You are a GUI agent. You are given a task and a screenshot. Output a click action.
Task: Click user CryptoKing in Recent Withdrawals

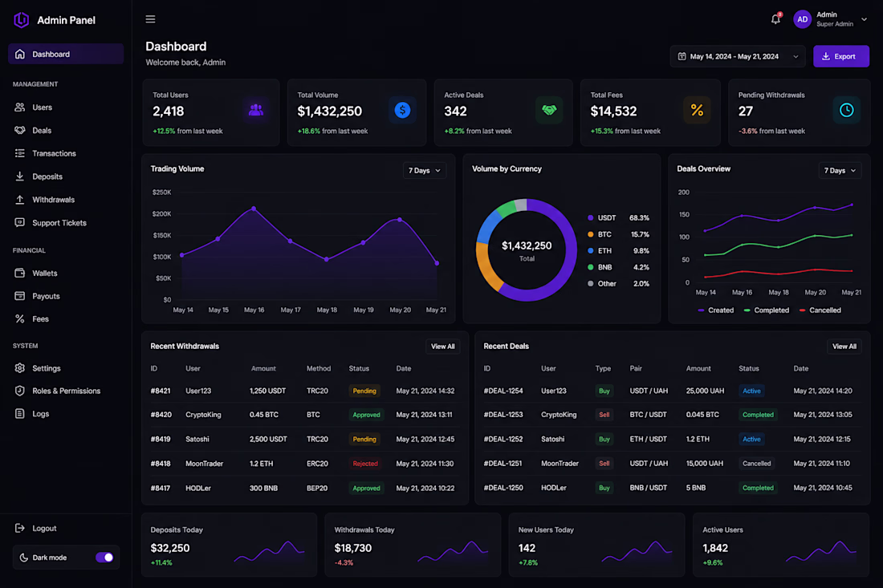[x=203, y=415]
